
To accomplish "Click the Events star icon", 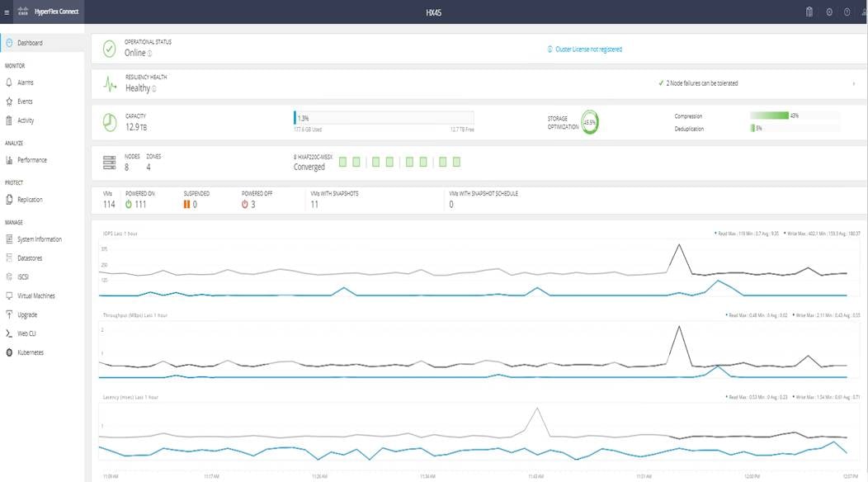I will (9, 102).
